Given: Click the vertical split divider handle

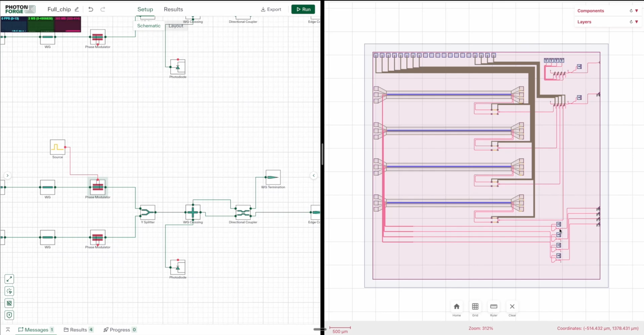Looking at the screenshot, I should pyautogui.click(x=322, y=154).
